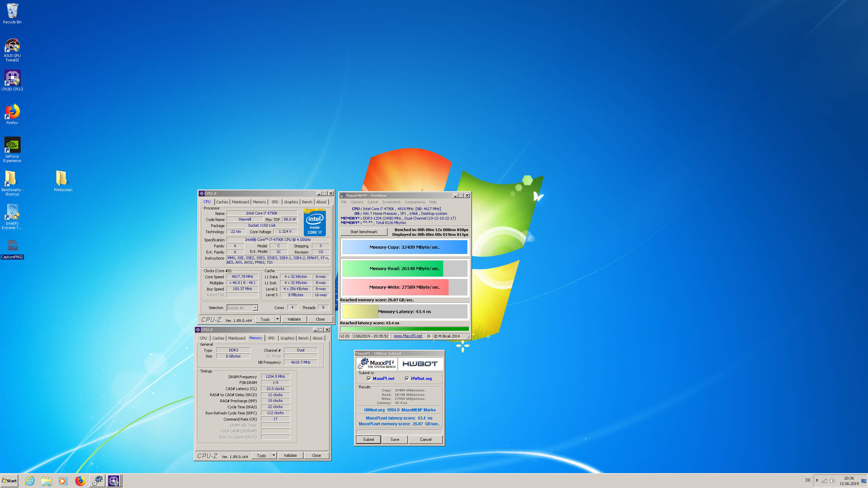Open the Options menu in MaxxMEM²
The height and width of the screenshot is (488, 868).
click(x=357, y=202)
